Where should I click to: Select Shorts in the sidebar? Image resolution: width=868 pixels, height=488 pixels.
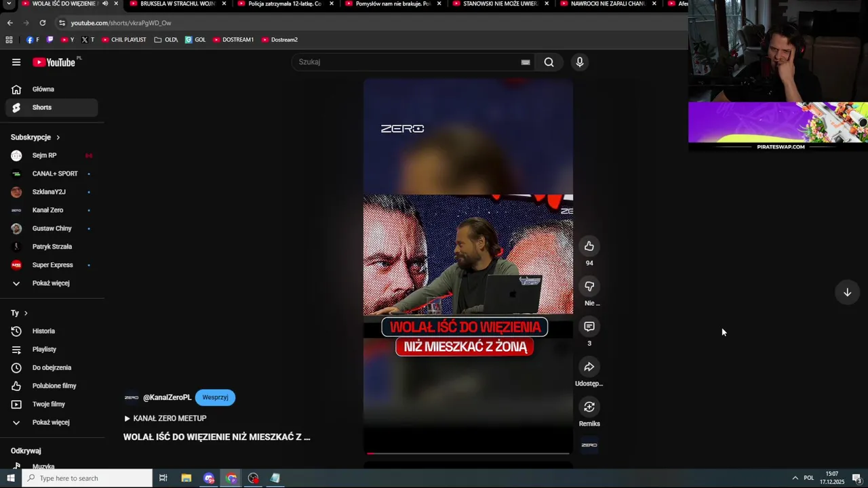(x=52, y=108)
